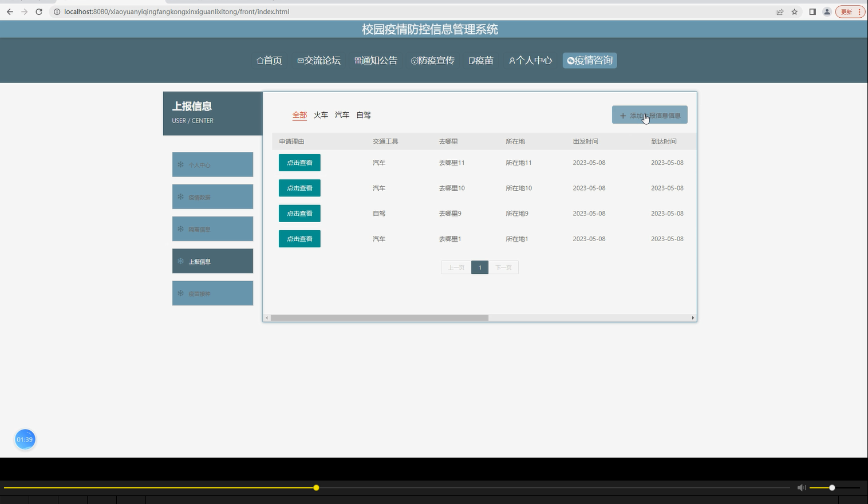This screenshot has height=504, width=868.
Task: Click the browser forward arrow
Action: [x=24, y=11]
